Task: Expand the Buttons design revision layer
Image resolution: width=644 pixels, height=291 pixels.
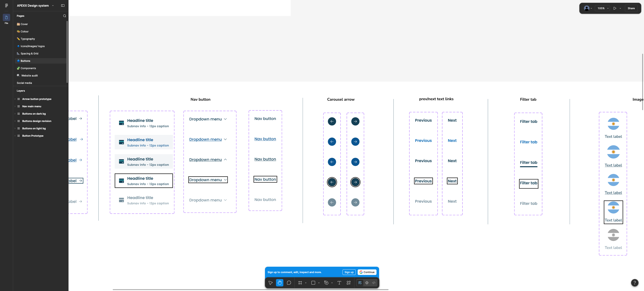Action: 15,121
